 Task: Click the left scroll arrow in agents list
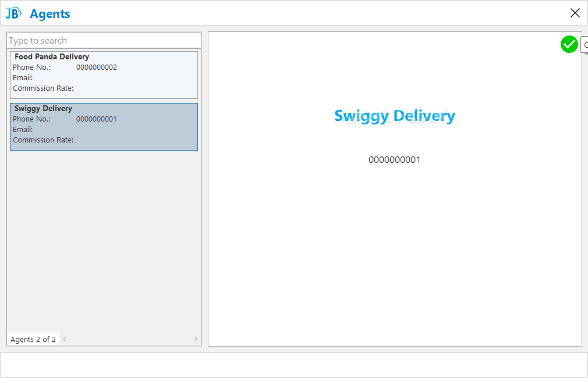[x=65, y=338]
